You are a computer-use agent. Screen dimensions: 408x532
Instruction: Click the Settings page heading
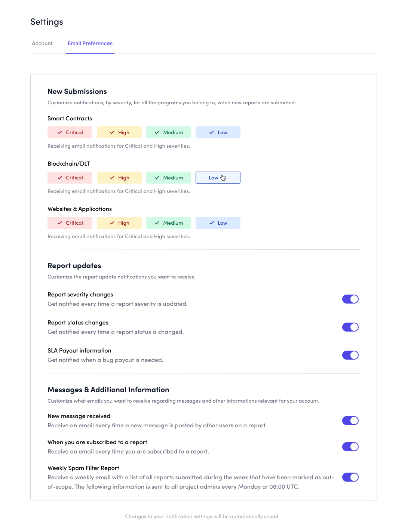tap(47, 22)
